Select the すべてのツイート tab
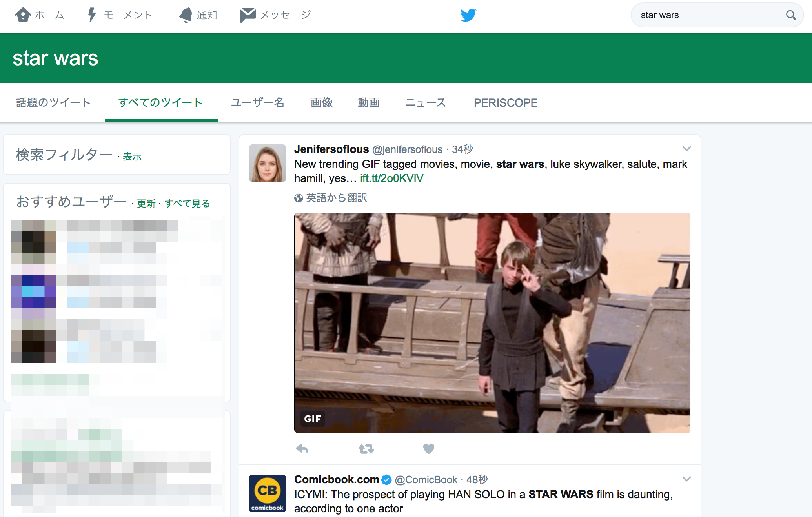Screen dimensions: 812x517 click(160, 103)
